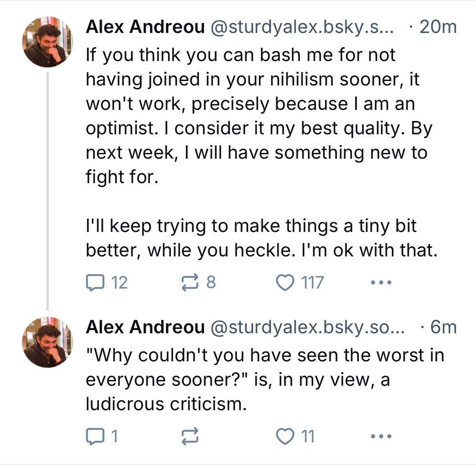This screenshot has width=476, height=468.
Task: Click the Alex Andreou name in the 6m post
Action: pyautogui.click(x=145, y=327)
